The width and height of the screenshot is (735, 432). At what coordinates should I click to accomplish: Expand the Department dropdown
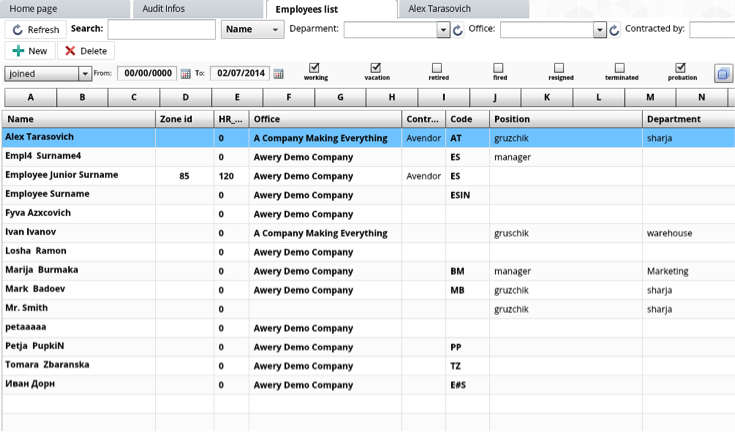[x=443, y=30]
